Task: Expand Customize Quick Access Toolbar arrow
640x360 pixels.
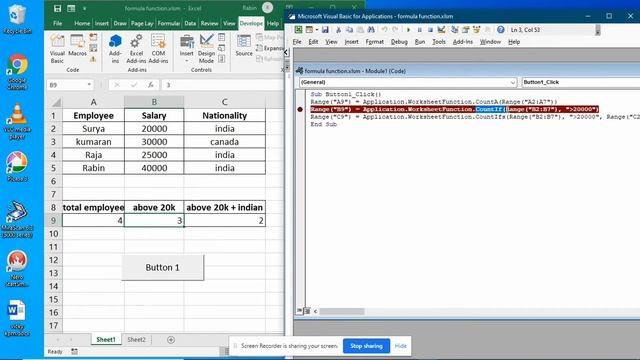Action: 84,8
